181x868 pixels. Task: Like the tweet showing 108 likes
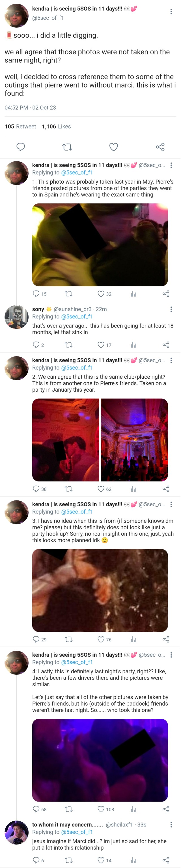(101, 809)
